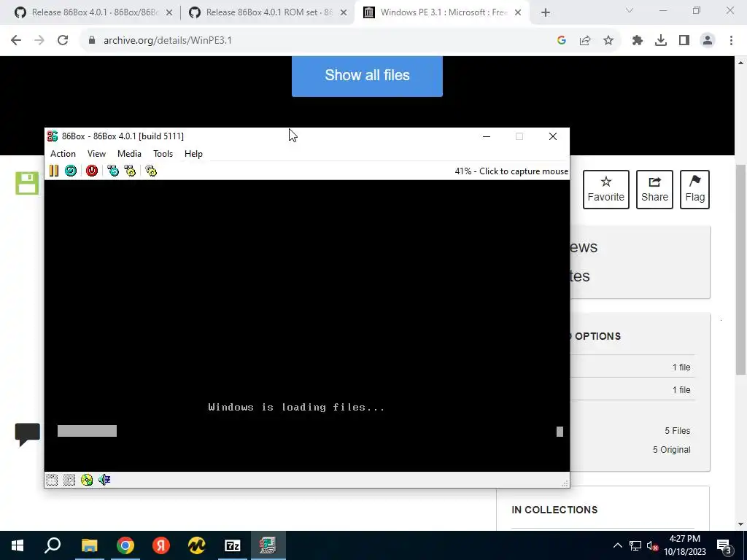Click the '5 Files' download option
Screen dimensions: 747x560
677,430
